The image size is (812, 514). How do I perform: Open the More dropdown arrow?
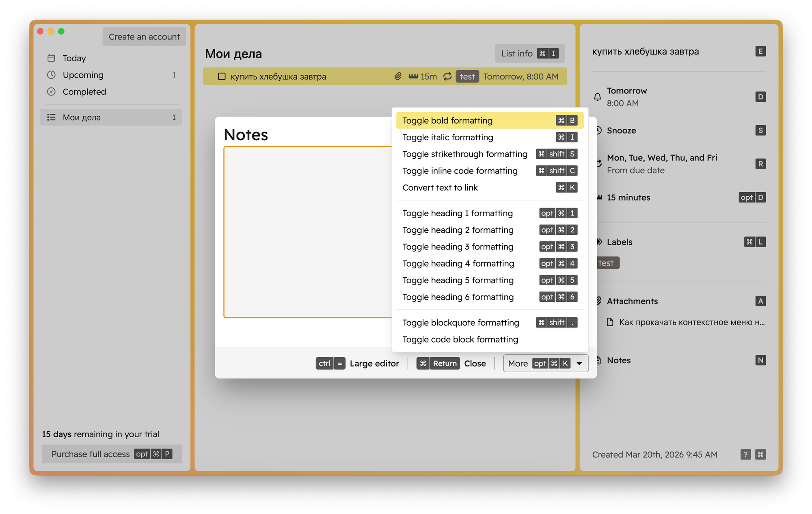pos(579,363)
